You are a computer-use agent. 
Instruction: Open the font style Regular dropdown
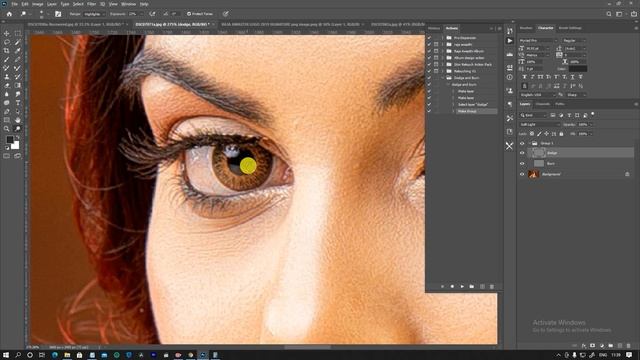click(574, 41)
